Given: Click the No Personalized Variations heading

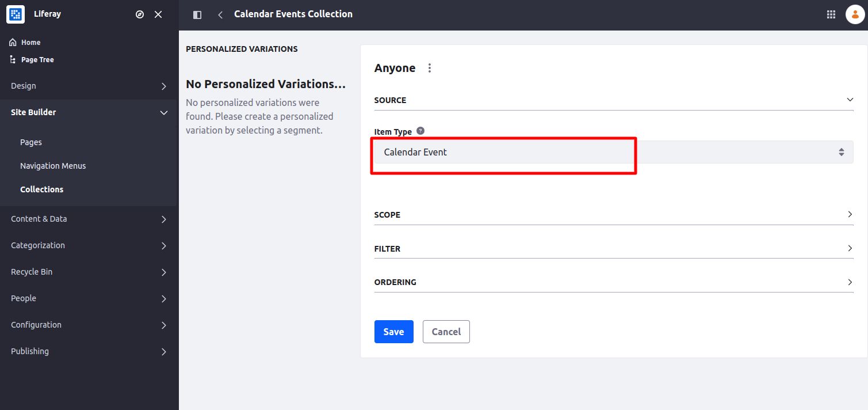Looking at the screenshot, I should (x=266, y=84).
